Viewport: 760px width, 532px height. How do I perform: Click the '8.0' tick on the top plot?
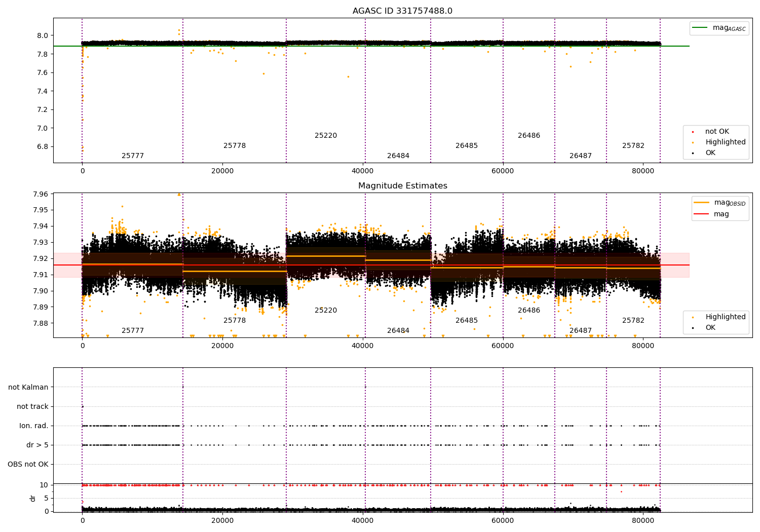(43, 36)
